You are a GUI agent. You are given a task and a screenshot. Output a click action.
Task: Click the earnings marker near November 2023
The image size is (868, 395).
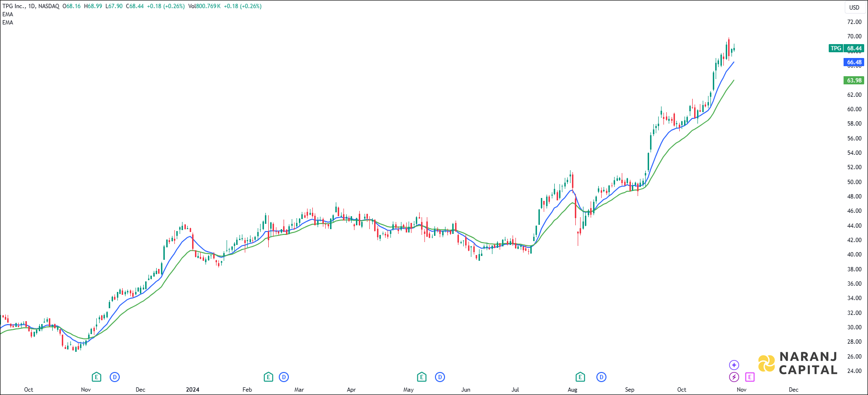pos(96,377)
